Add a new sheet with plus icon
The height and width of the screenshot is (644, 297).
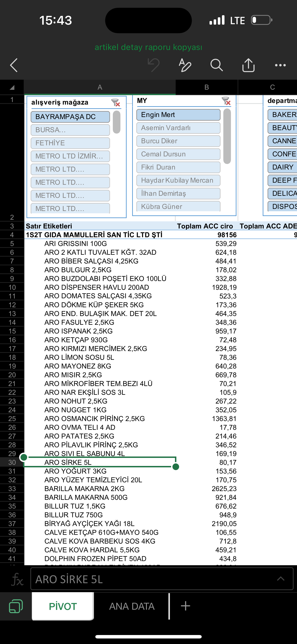coord(186,606)
